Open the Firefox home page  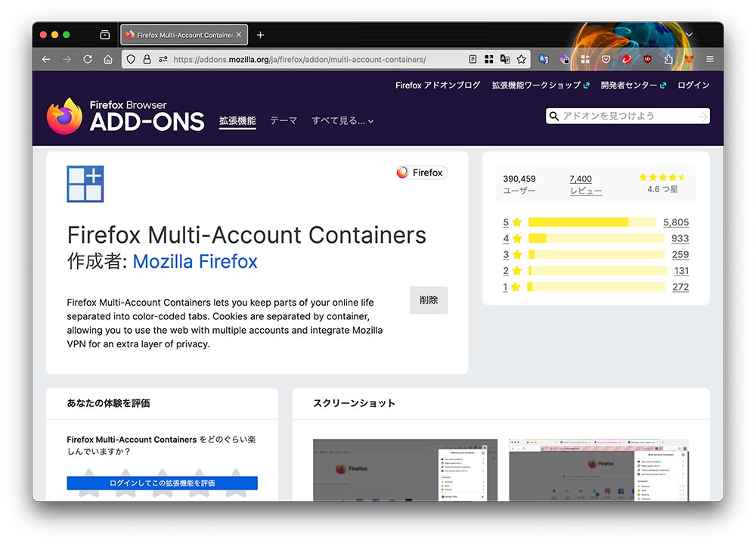tap(108, 59)
